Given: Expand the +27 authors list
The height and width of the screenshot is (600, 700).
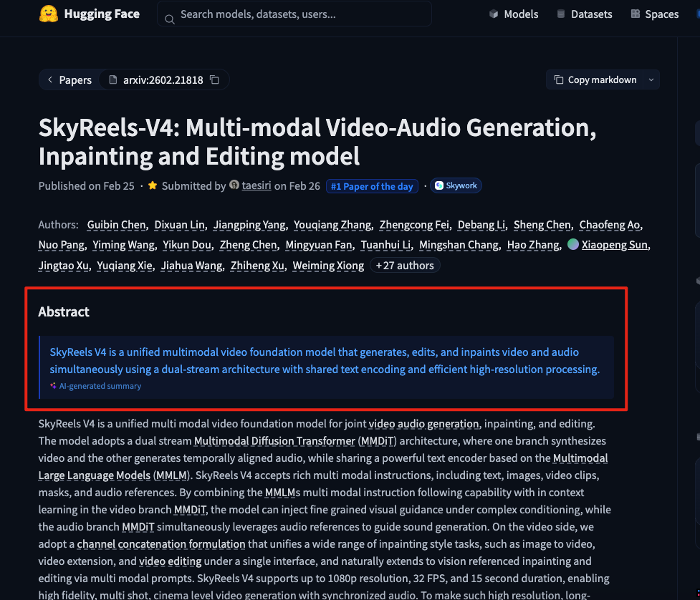Looking at the screenshot, I should click(x=405, y=266).
